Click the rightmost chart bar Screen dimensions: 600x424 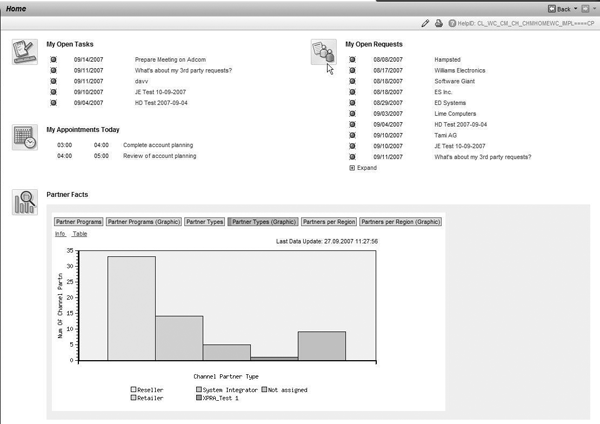point(322,346)
